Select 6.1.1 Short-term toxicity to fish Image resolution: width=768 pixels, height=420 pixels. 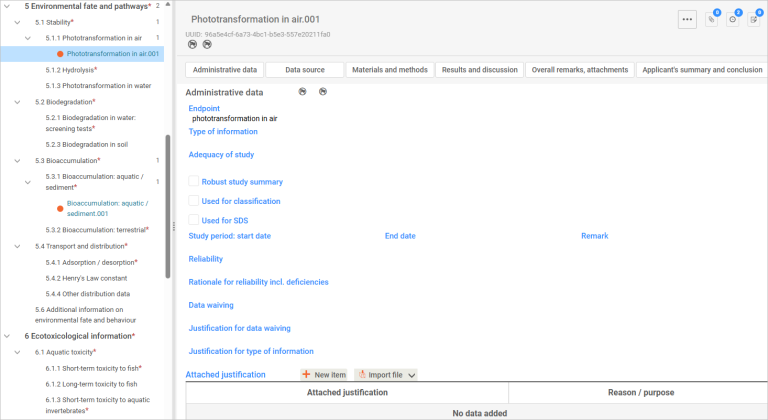94,369
